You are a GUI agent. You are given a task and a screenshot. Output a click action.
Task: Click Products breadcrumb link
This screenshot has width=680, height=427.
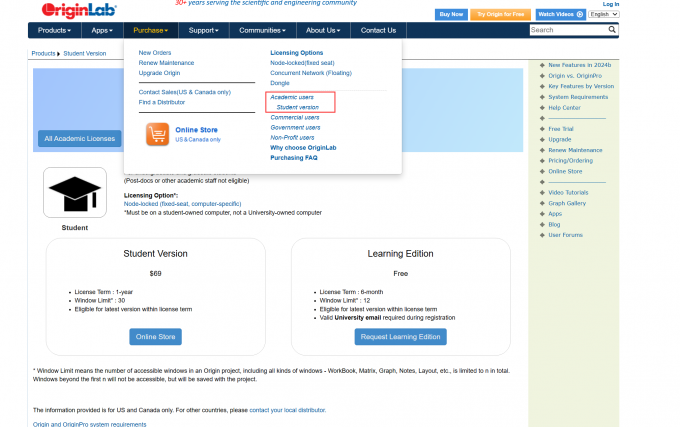43,53
